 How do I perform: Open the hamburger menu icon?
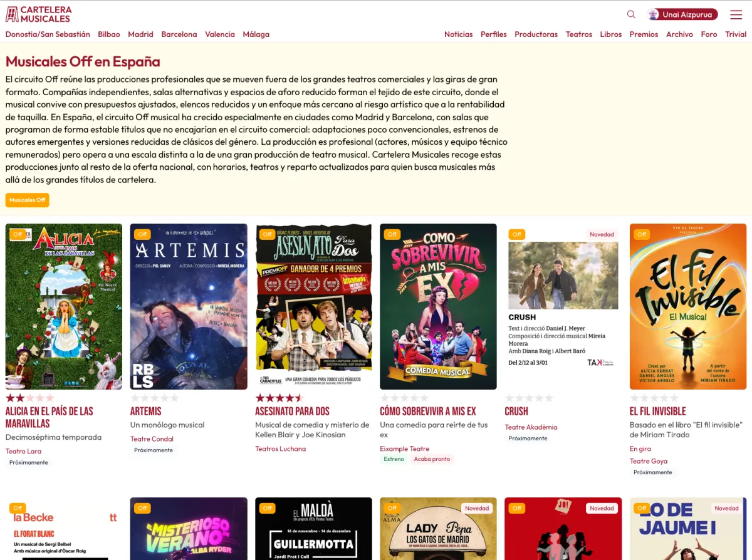coord(736,14)
